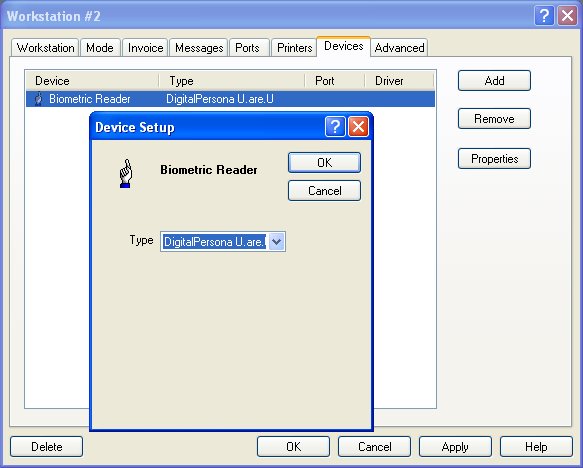Viewport: 583px width, 468px height.
Task: Select the Biometric Reader list row
Action: pyautogui.click(x=230, y=99)
